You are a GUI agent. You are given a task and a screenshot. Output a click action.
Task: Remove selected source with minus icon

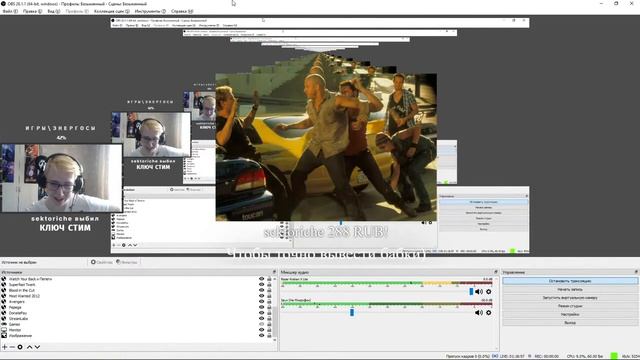[x=12, y=347]
